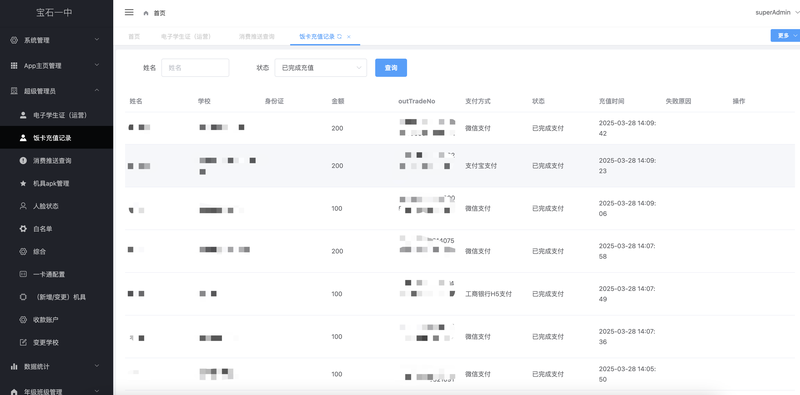Click 微信支付 in the 14:07:58 row
This screenshot has height=395, width=800.
click(478, 251)
